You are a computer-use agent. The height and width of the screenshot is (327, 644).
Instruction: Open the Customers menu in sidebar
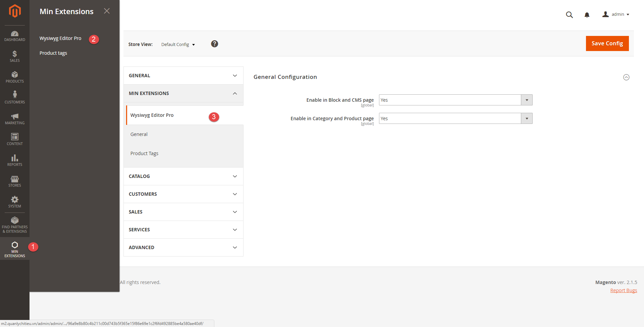coord(15,98)
